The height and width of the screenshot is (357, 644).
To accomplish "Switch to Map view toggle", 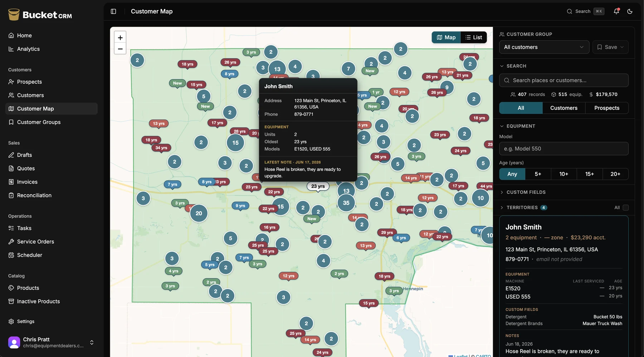I will (x=446, y=37).
